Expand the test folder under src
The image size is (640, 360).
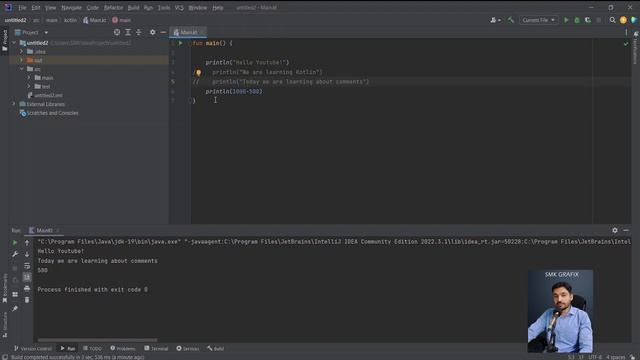click(x=29, y=86)
